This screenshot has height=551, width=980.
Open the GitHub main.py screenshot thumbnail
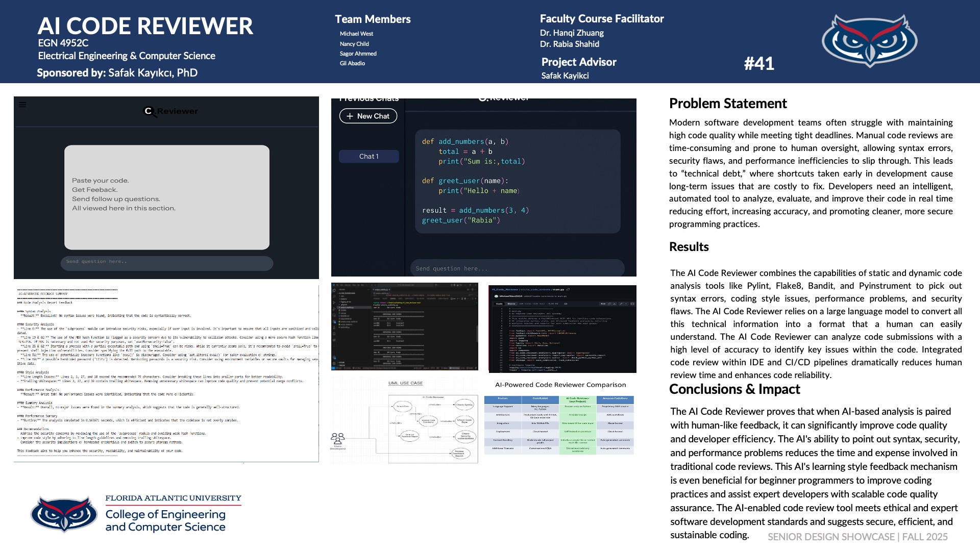[562, 329]
